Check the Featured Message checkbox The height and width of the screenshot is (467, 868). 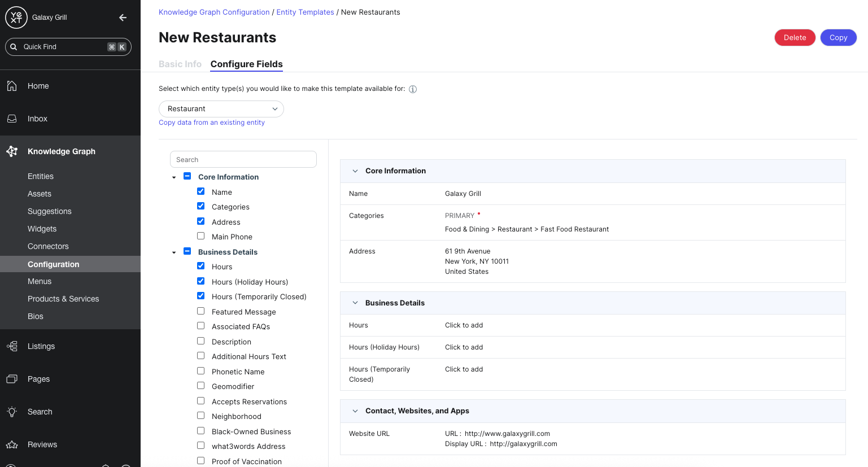pyautogui.click(x=200, y=311)
